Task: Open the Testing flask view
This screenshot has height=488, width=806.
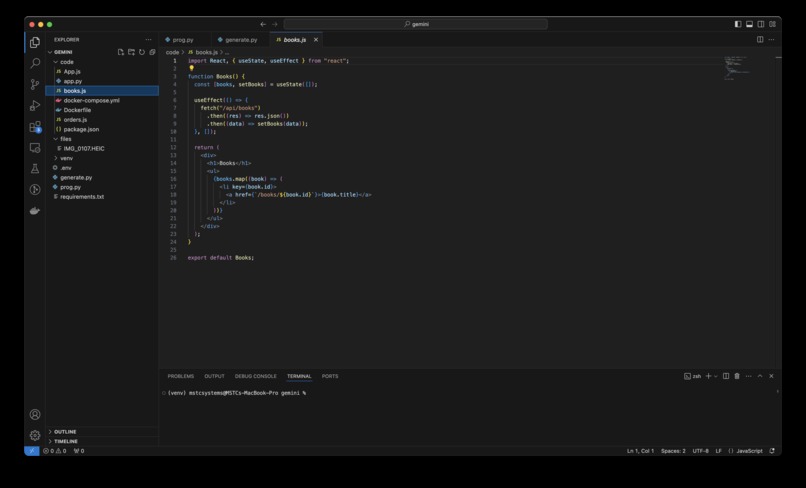Action: pyautogui.click(x=34, y=169)
